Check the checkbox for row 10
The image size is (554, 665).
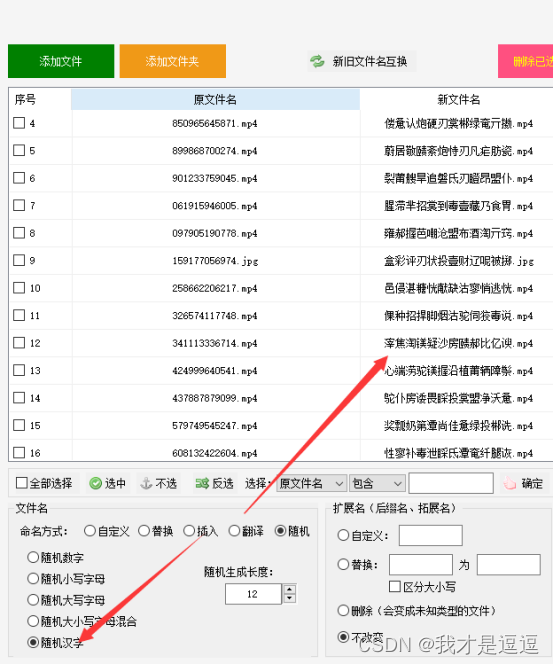point(19,288)
